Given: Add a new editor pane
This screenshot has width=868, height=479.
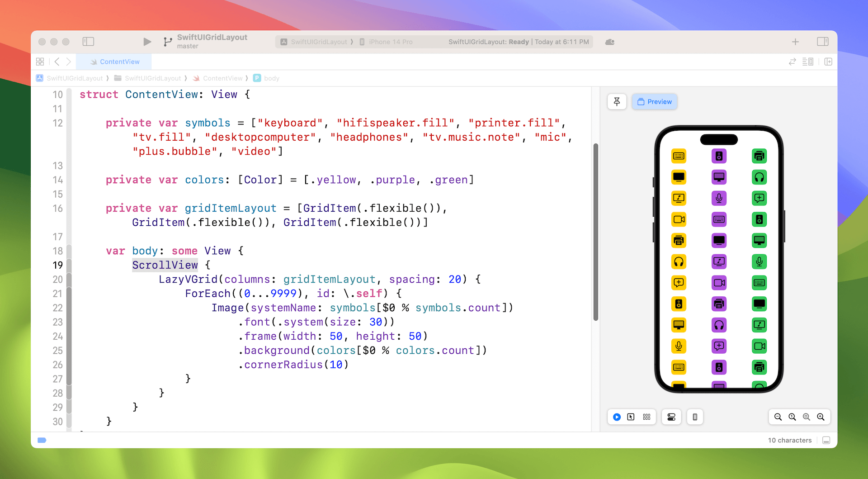Looking at the screenshot, I should coord(828,62).
